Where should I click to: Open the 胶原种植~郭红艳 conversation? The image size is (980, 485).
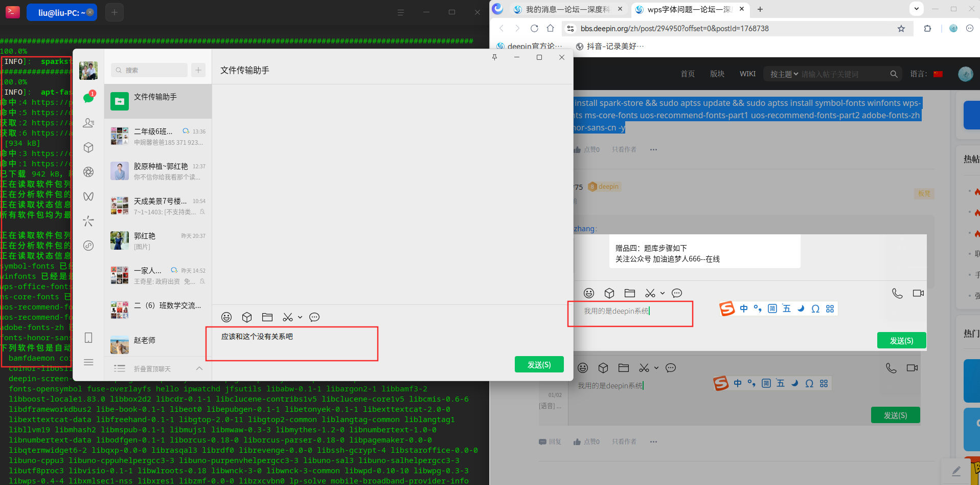pyautogui.click(x=158, y=171)
